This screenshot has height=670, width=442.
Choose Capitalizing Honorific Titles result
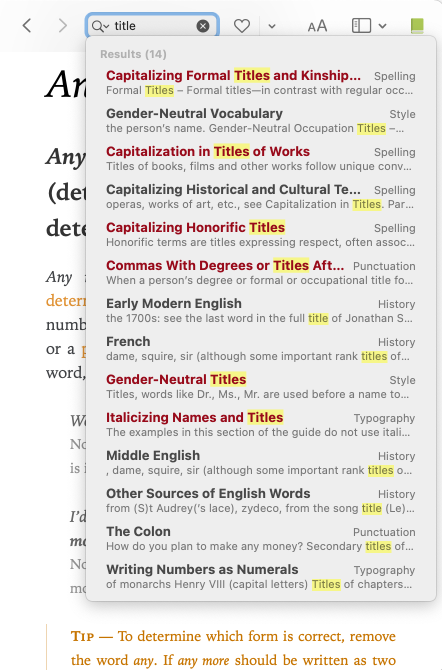pos(261,235)
